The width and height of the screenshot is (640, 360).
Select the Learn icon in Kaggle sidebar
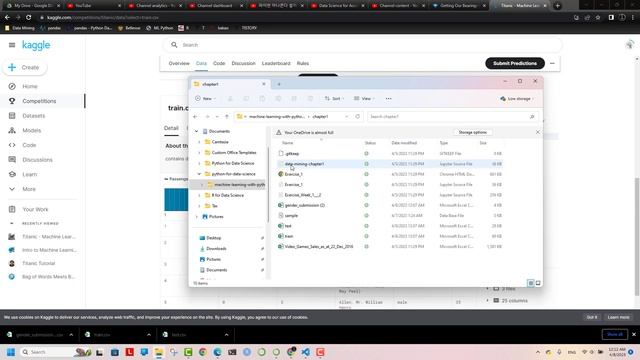tap(12, 174)
